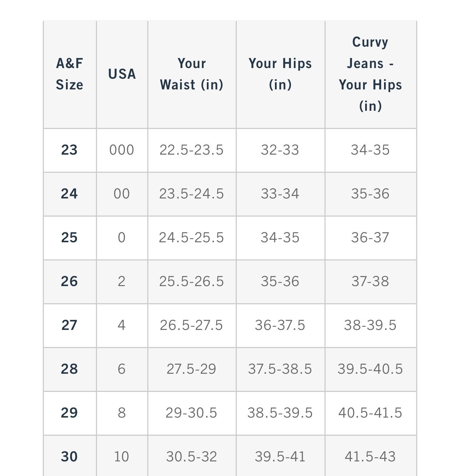
Task: Select the Your Waist (in) header
Action: pos(192,74)
